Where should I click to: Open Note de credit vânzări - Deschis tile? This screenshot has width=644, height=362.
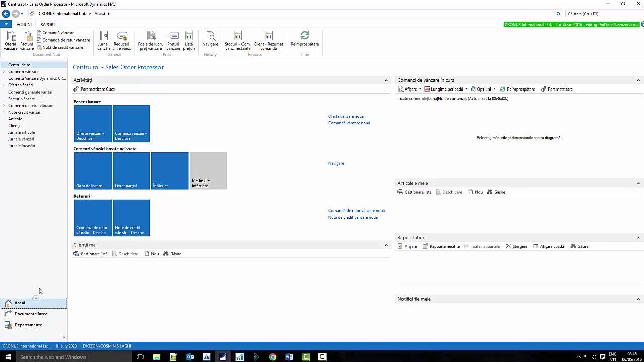(x=131, y=218)
